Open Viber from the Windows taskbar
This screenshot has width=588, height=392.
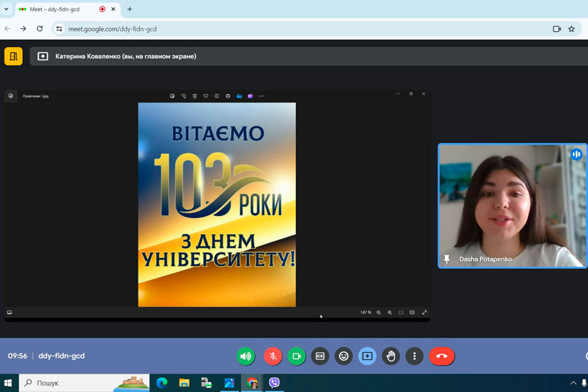(x=274, y=383)
